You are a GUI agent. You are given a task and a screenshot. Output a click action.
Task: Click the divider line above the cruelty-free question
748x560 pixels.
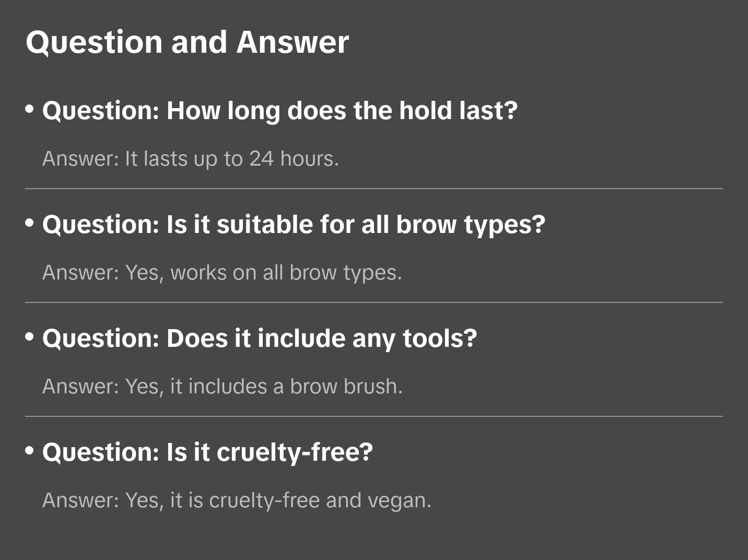click(x=374, y=416)
